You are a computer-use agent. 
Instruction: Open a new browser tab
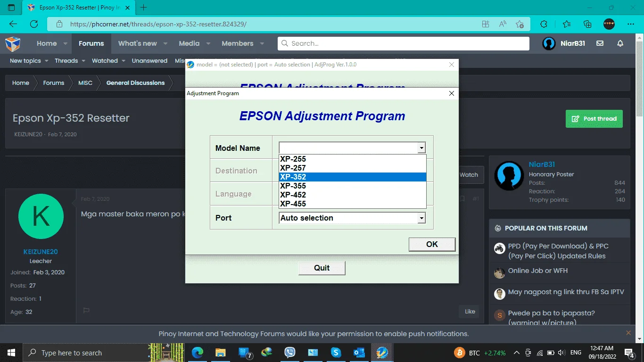tap(144, 8)
